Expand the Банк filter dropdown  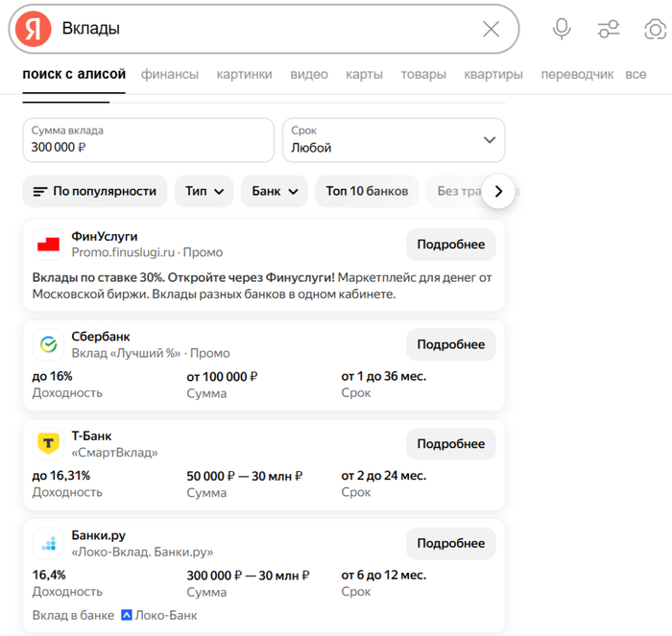click(x=274, y=191)
